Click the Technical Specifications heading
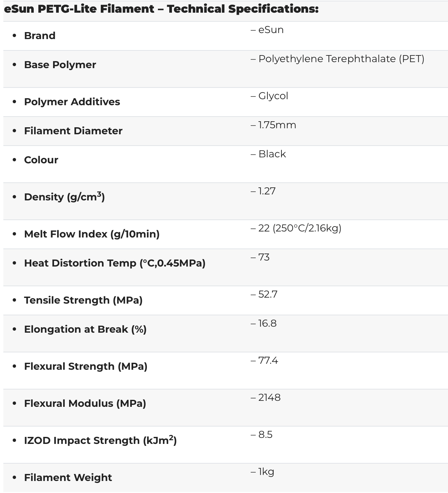The height and width of the screenshot is (493, 448). [x=161, y=9]
